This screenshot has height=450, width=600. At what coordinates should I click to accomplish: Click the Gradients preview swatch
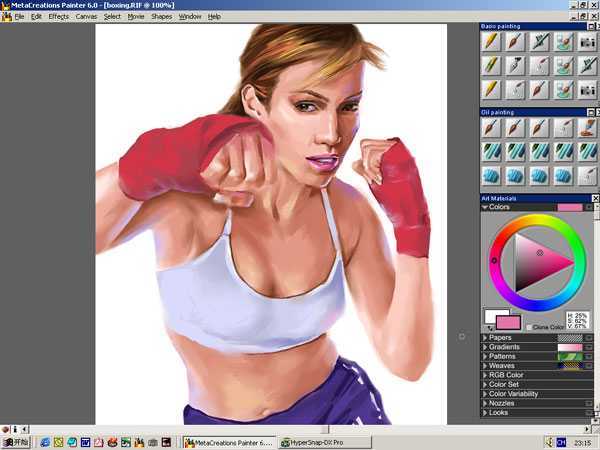tap(570, 347)
